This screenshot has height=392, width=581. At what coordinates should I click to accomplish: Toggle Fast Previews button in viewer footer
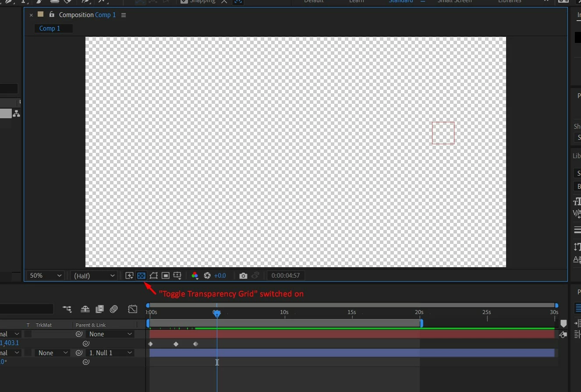129,275
